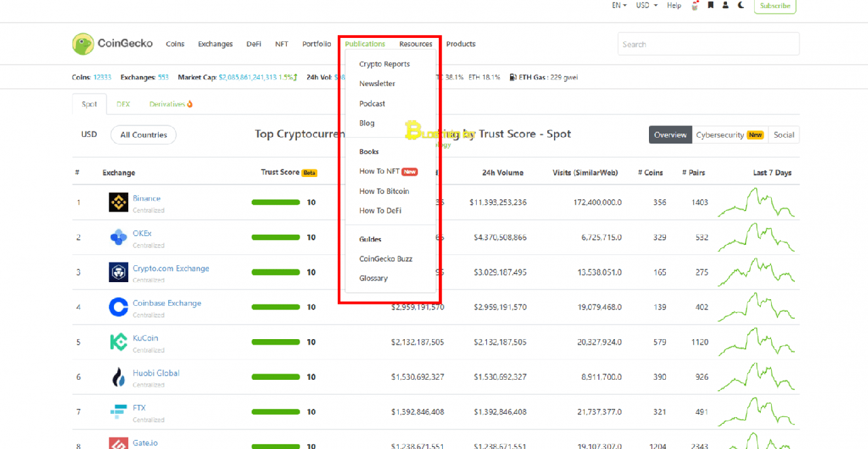Viewport: 868px width, 449px height.
Task: Open the candy cane notifications icon
Action: [694, 5]
